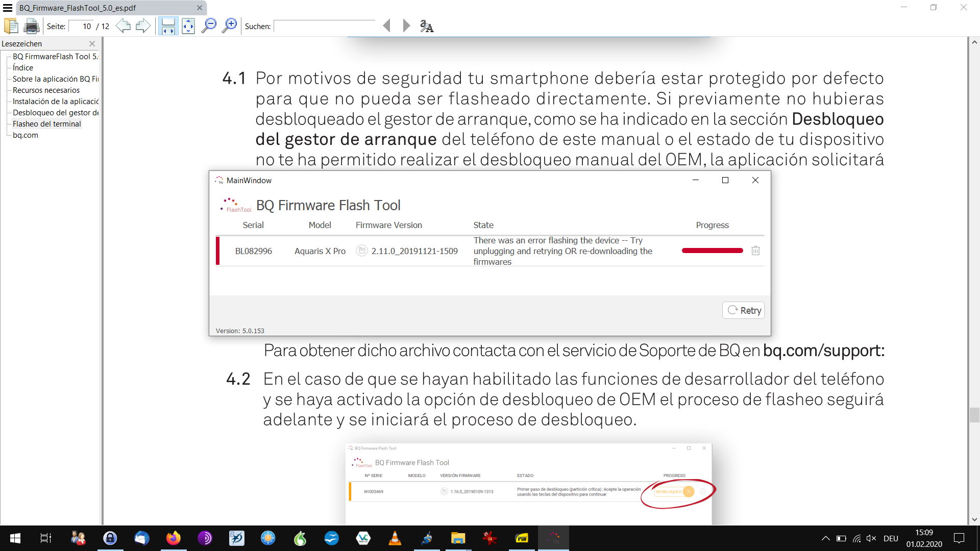
Task: Open bookmark BQ FirmwareFlash Tool 5.
Action: 55,57
